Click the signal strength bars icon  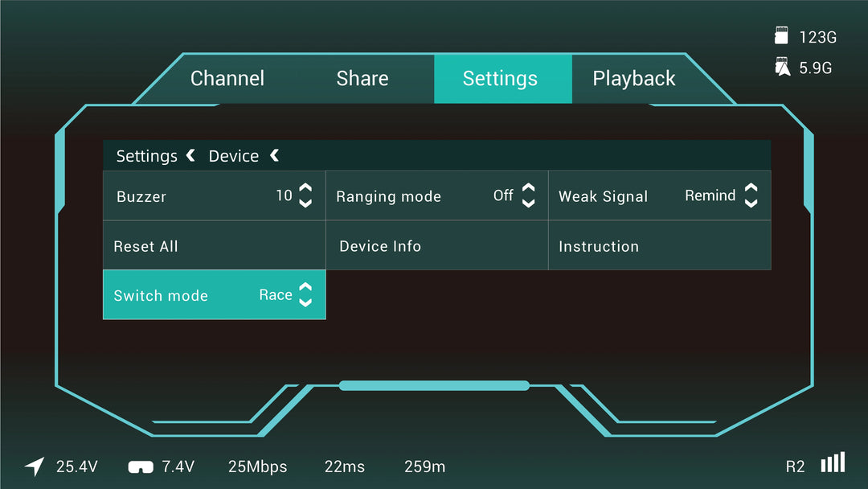pos(833,462)
